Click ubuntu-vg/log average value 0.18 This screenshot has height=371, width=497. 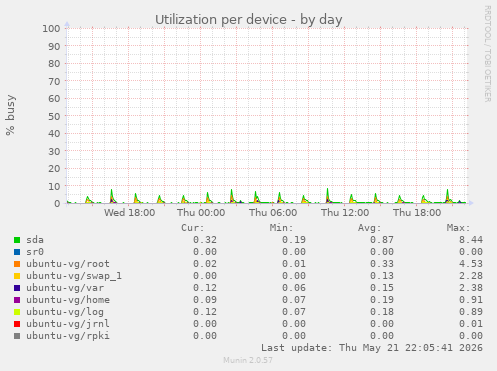tap(382, 312)
